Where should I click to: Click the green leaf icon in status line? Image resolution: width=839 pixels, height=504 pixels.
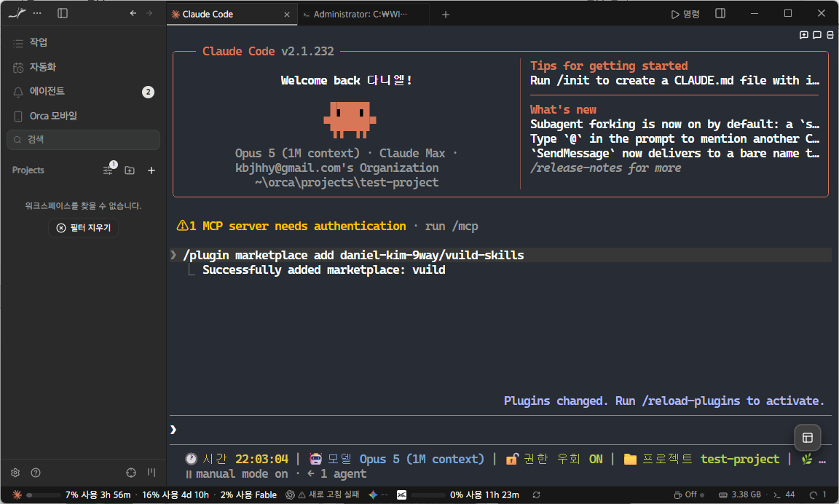pyautogui.click(x=807, y=459)
